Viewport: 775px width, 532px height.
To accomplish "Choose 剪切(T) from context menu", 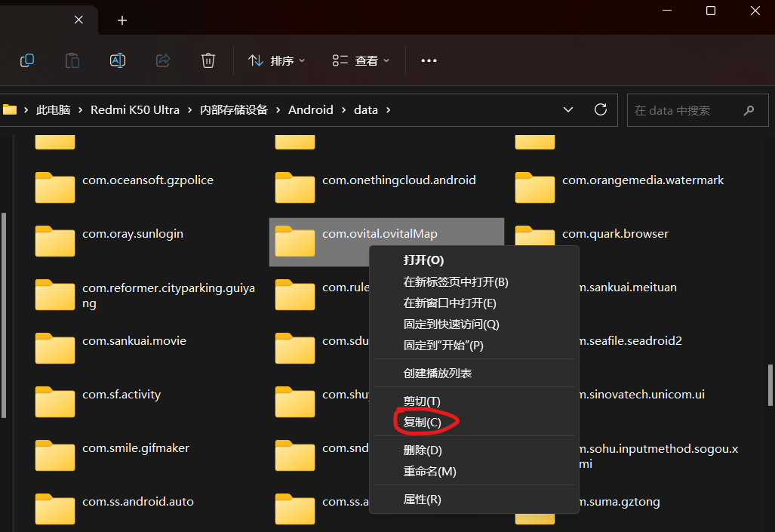I will pos(473,401).
